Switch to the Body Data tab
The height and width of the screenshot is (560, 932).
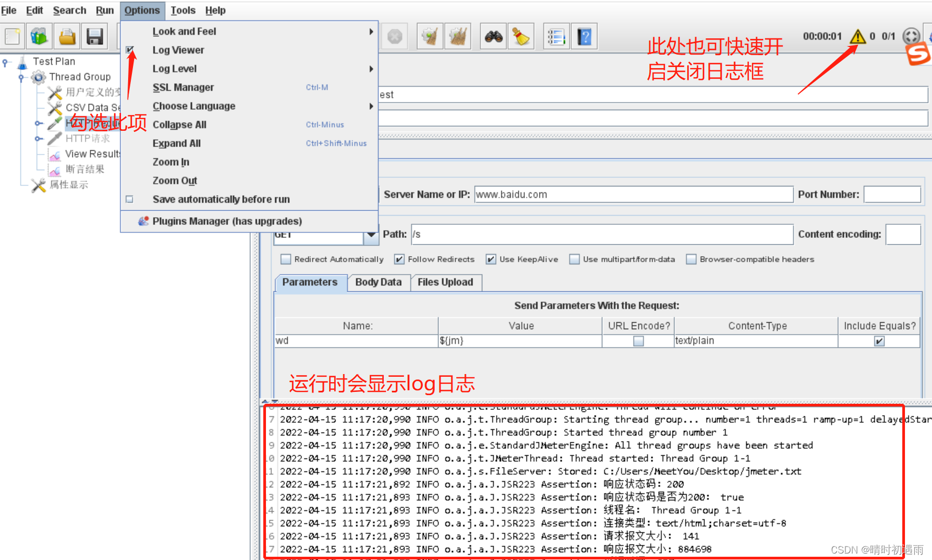(378, 282)
